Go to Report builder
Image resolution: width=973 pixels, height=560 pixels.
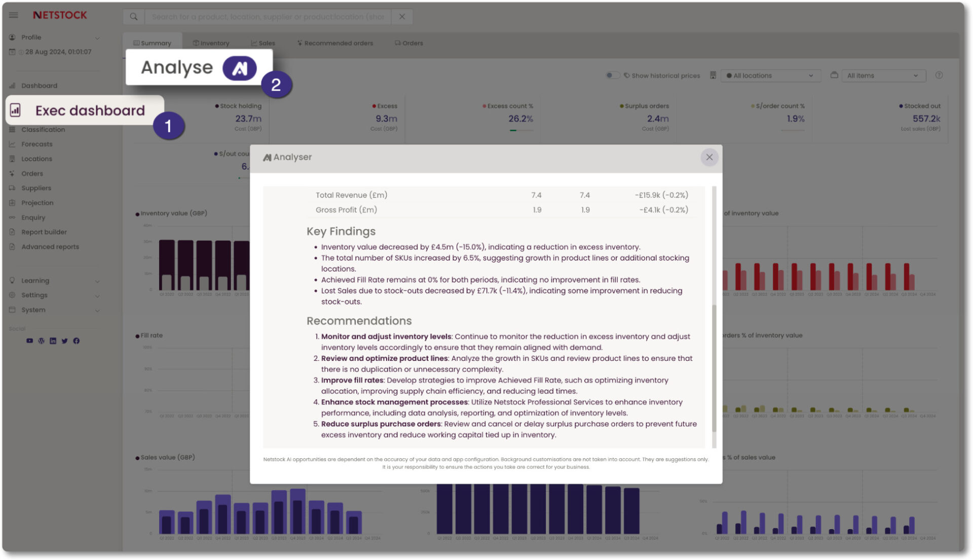pyautogui.click(x=44, y=232)
